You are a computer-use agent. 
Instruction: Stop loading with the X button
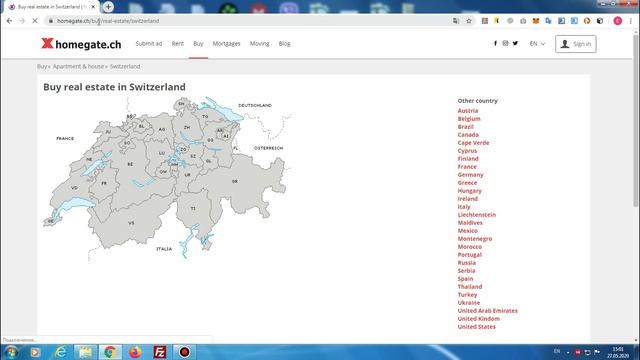(35, 21)
